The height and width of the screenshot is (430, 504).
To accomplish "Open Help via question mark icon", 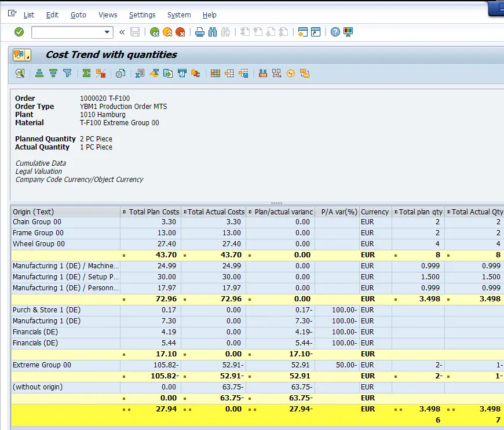I will 335,32.
